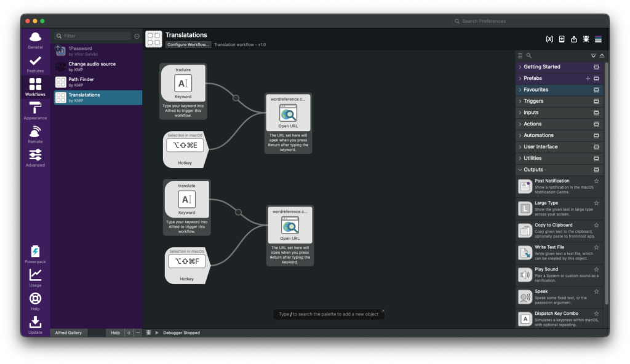Screen dimensions: 630x364
Task: Click the Search Preferences field
Action: pyautogui.click(x=528, y=21)
